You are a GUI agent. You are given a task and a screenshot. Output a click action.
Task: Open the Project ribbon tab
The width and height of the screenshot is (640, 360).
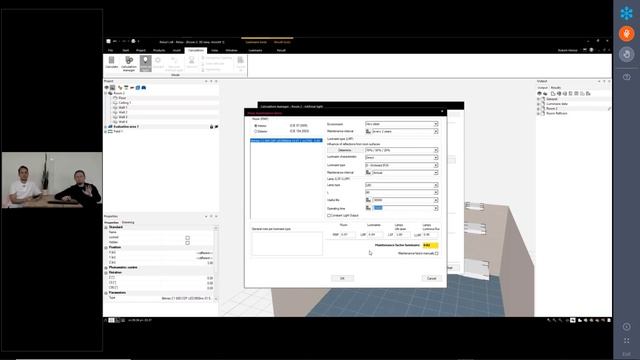click(141, 50)
